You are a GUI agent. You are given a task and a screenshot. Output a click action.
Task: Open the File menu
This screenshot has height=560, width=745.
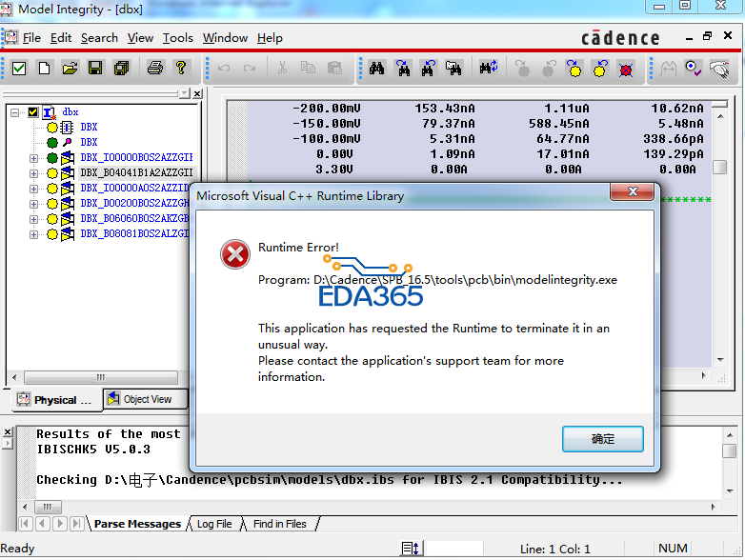31,38
